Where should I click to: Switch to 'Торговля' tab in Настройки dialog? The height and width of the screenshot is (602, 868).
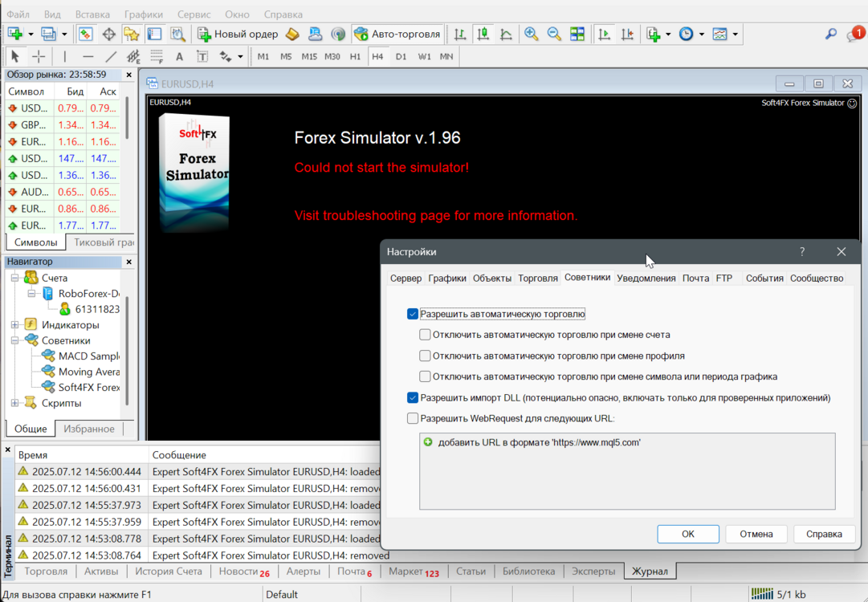click(537, 279)
